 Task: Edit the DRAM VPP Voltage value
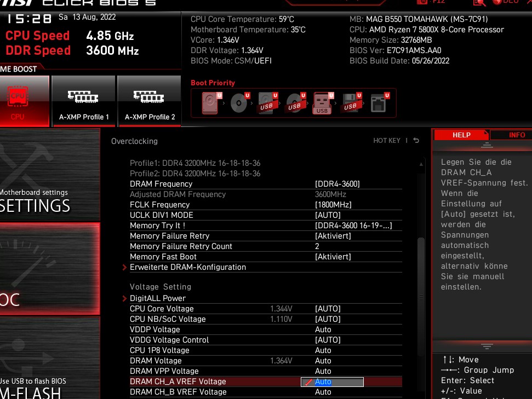(323, 371)
